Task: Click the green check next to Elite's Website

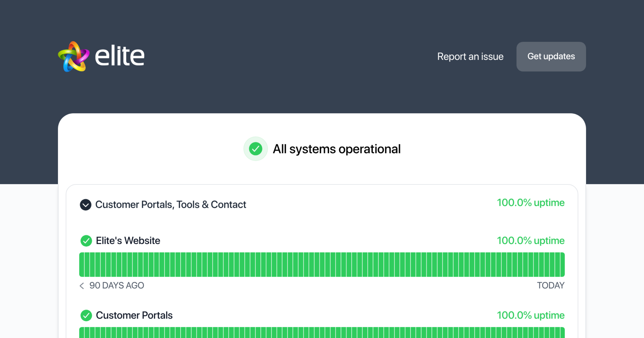Action: pos(86,241)
